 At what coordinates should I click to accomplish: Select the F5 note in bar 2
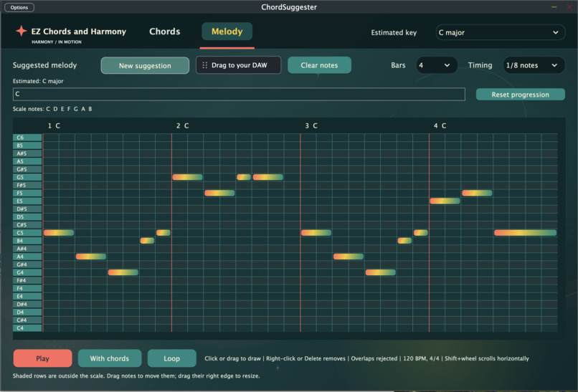(x=219, y=193)
